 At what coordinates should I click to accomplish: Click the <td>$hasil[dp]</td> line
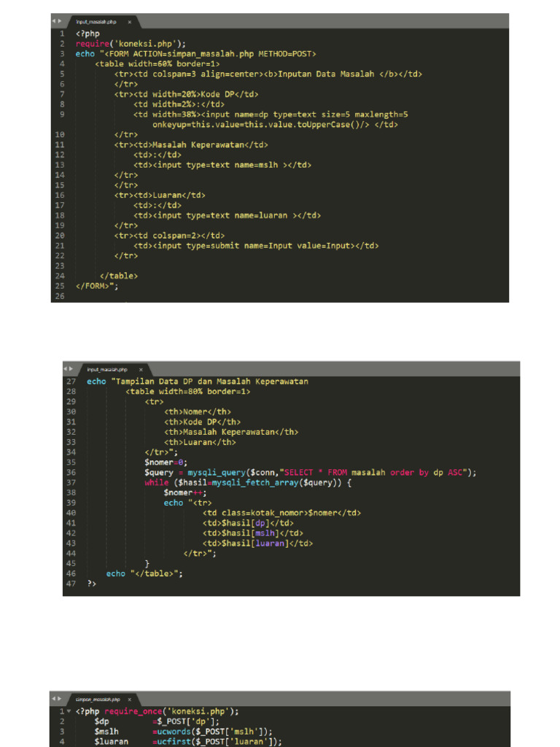pyautogui.click(x=248, y=523)
